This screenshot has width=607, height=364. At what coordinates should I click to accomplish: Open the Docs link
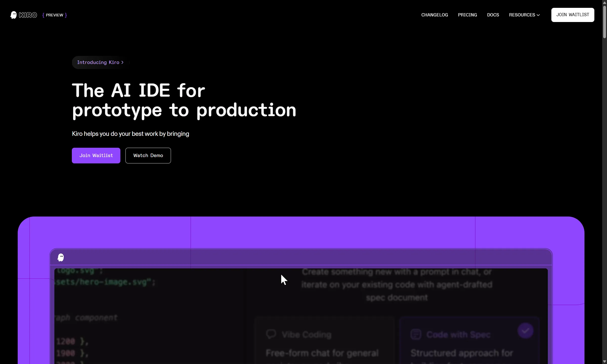(493, 15)
